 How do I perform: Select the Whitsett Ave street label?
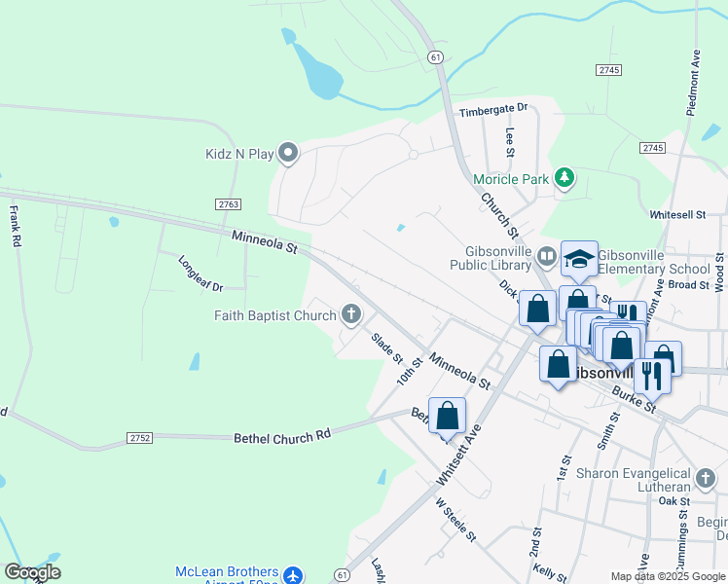coord(459,455)
